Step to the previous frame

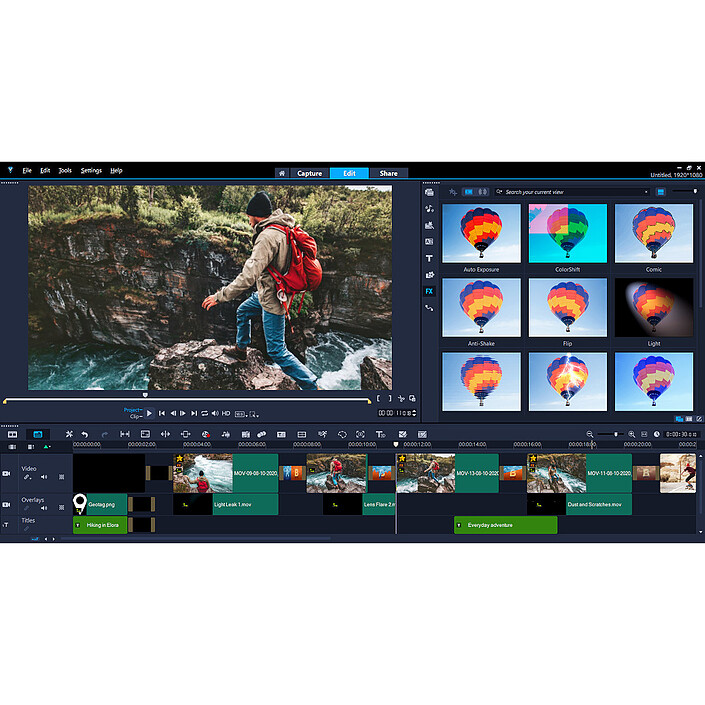(x=173, y=413)
